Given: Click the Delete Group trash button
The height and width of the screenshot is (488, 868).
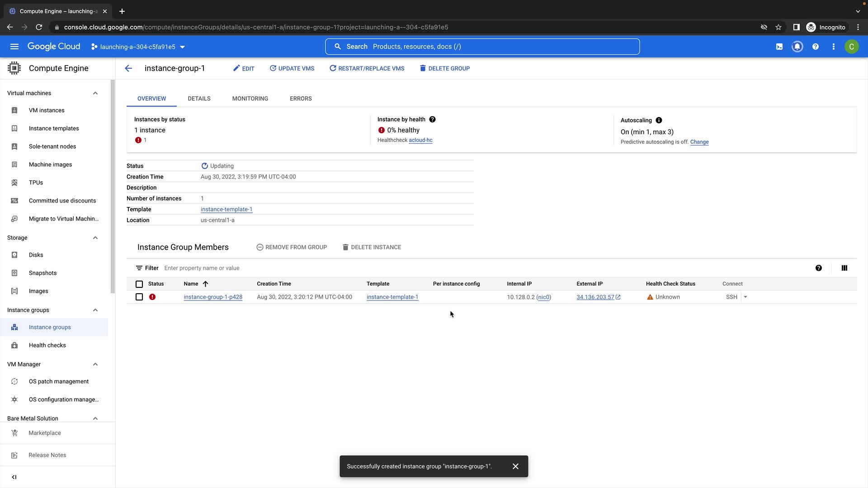Looking at the screenshot, I should tap(444, 68).
